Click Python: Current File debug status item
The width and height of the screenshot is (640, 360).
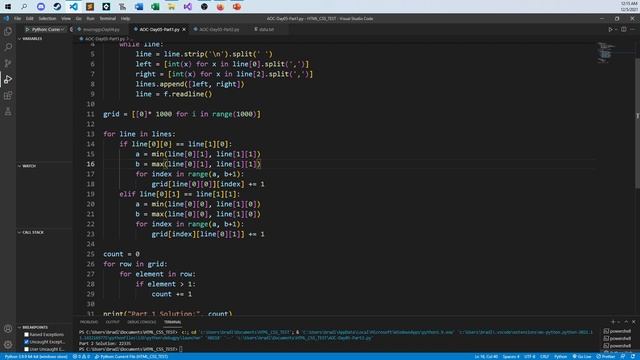point(131,357)
